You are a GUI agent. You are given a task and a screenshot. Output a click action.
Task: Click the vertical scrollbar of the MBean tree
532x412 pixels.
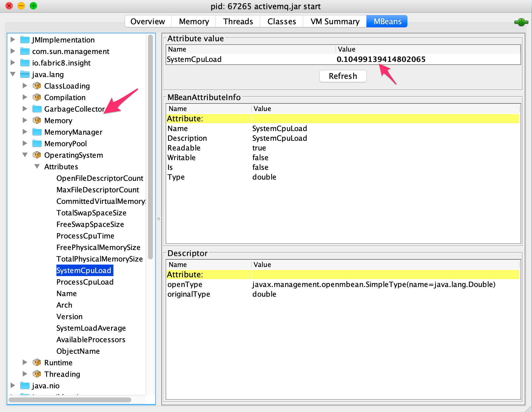150,147
